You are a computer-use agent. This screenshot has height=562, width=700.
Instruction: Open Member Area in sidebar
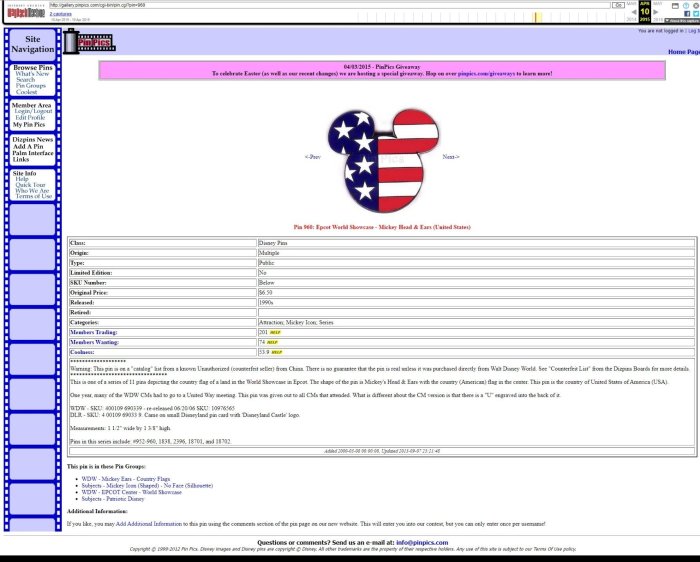pos(31,105)
